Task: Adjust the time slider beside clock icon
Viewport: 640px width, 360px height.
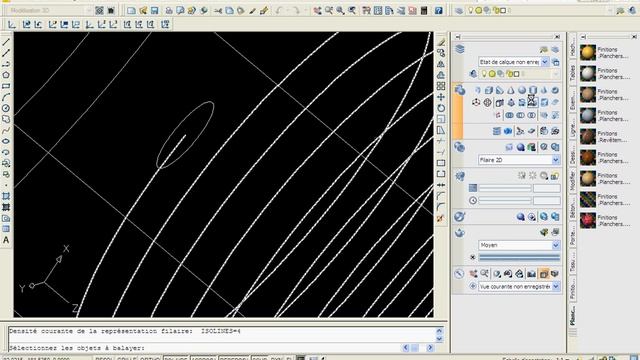Action: pyautogui.click(x=505, y=200)
